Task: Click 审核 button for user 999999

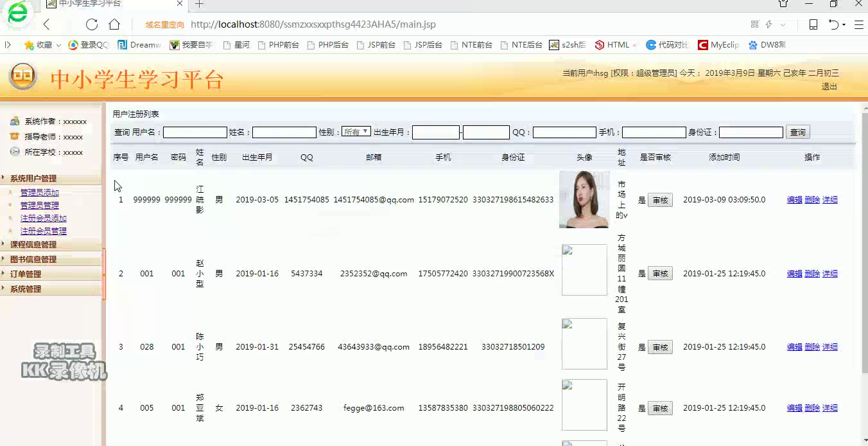Action: point(660,201)
